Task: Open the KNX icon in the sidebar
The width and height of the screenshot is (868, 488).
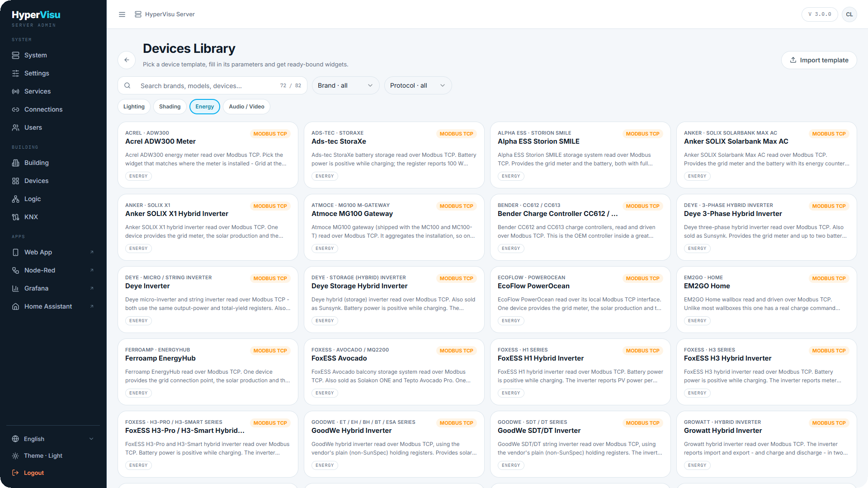Action: click(x=16, y=217)
